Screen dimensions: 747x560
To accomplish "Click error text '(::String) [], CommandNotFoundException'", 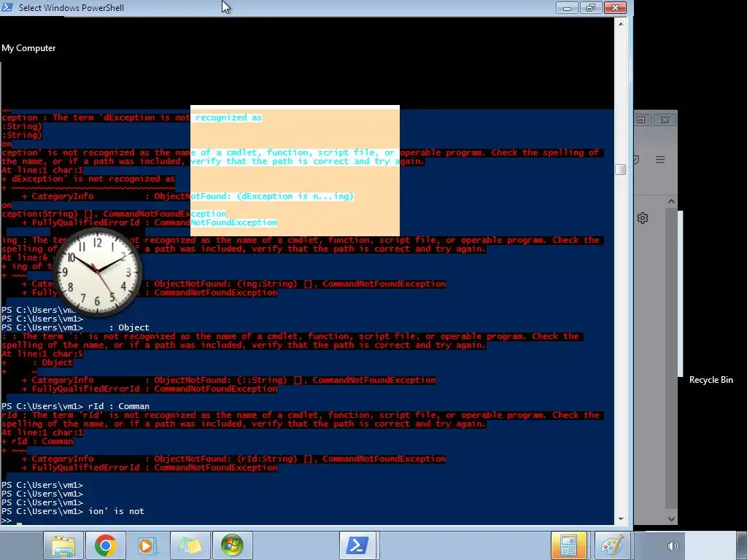I will pos(336,380).
